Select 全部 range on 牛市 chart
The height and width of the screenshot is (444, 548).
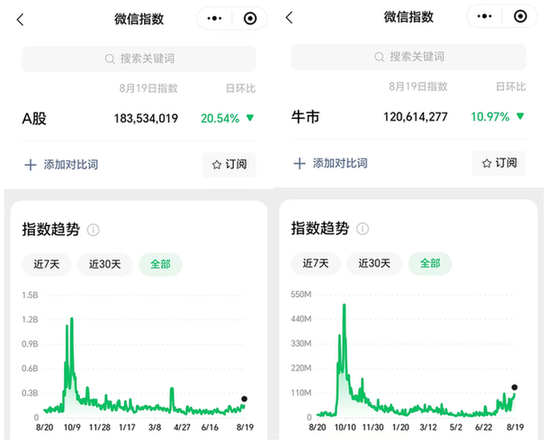[x=430, y=263]
